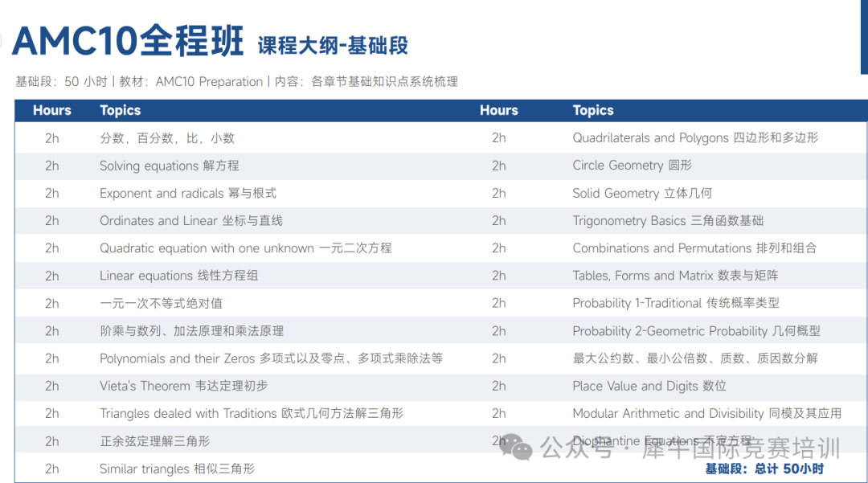Click the "AMC10全程班" title
This screenshot has width=868, height=483.
click(x=128, y=41)
